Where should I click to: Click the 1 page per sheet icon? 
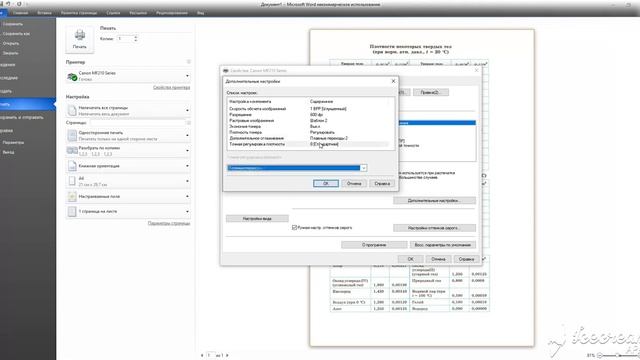pos(72,211)
